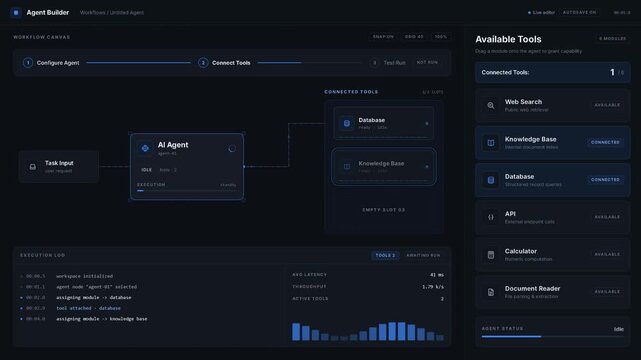Click the Web Search AVAILABLE badge

607,105
